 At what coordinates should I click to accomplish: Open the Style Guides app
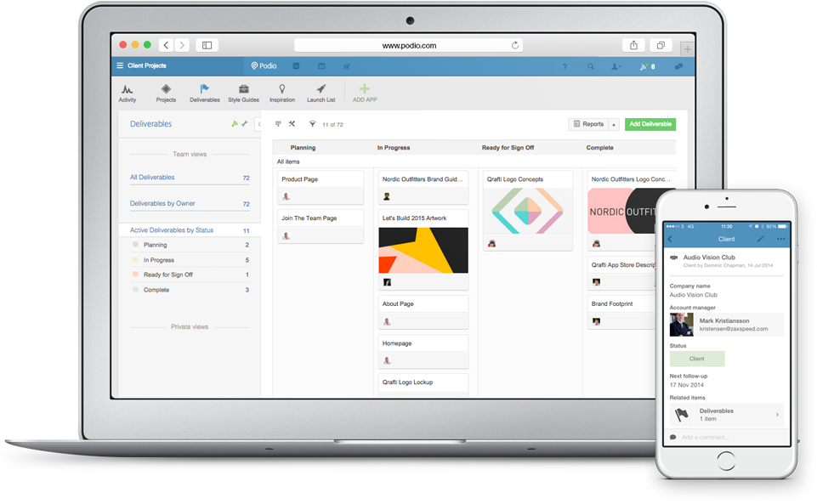click(243, 93)
